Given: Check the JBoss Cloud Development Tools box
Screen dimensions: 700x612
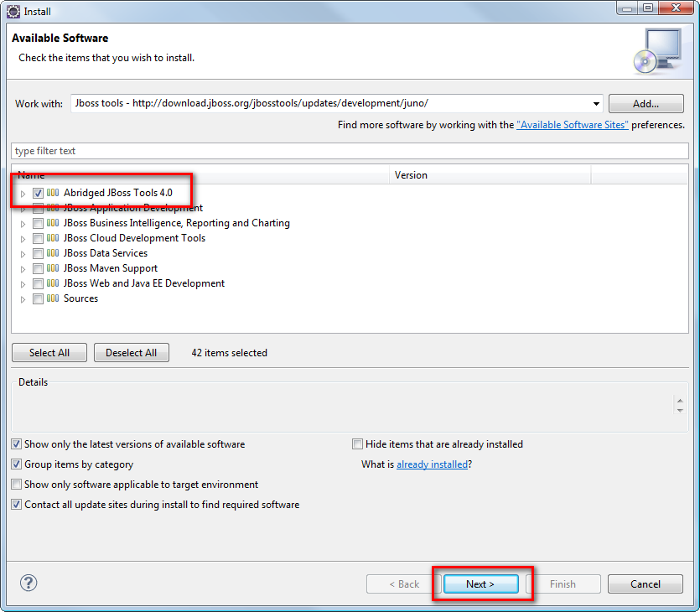Looking at the screenshot, I should click(x=38, y=238).
